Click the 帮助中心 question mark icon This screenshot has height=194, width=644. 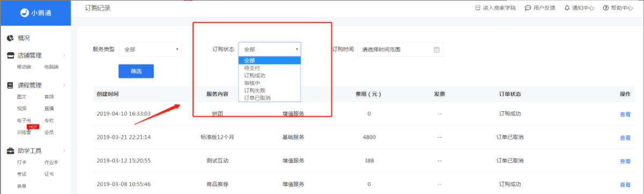606,8
